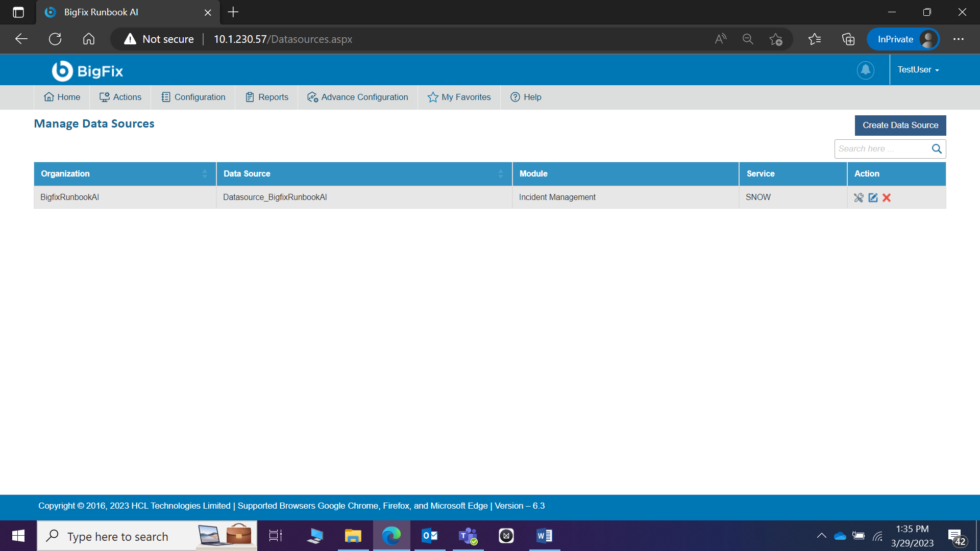
Task: Open the Actions menu
Action: [120, 97]
